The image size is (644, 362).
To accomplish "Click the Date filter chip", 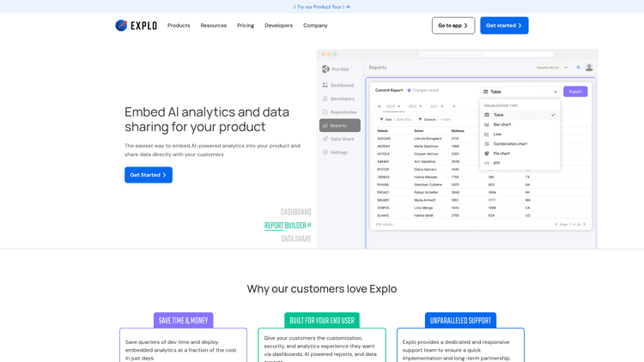I will (x=396, y=119).
